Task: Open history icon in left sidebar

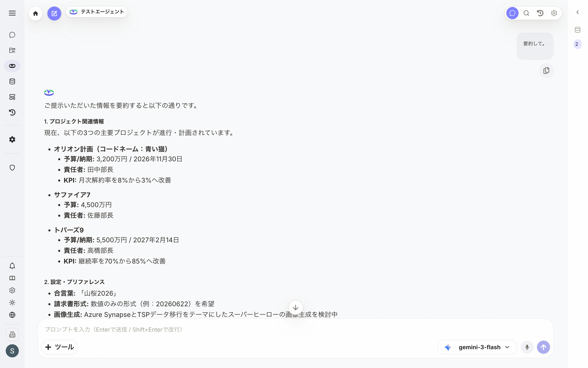Action: [x=12, y=112]
